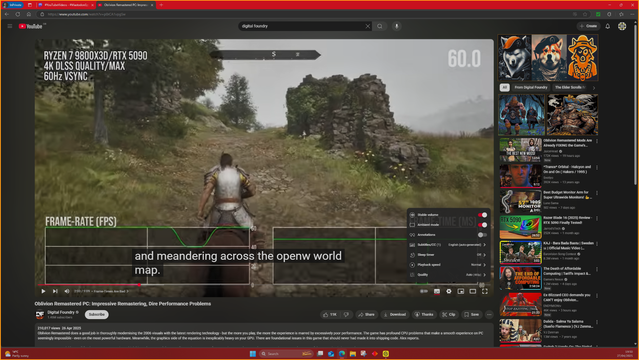Skip to the next video
This screenshot has width=639, height=360.
pyautogui.click(x=55, y=291)
